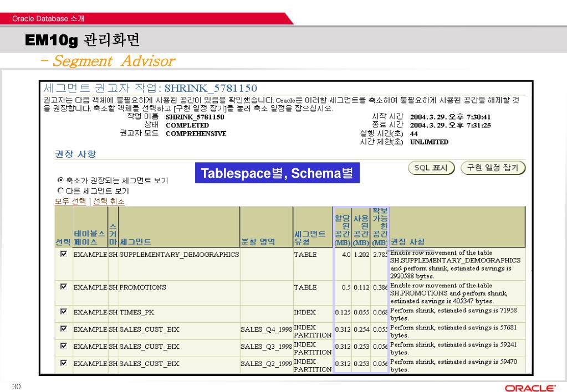Uncheck the TIMES_PK row checkbox

[63, 312]
